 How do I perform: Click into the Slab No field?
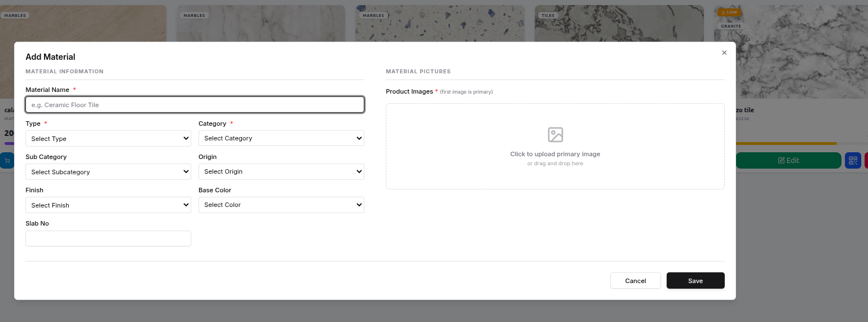coord(108,239)
